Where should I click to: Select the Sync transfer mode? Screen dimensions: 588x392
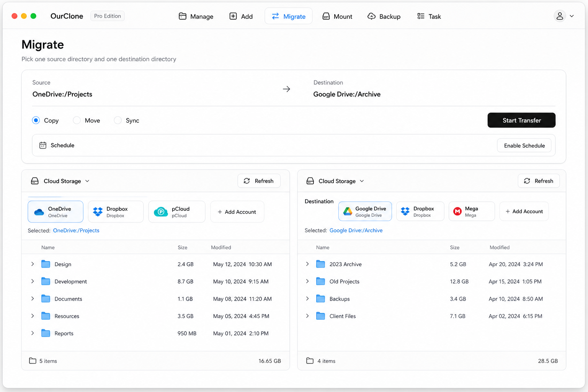click(118, 120)
